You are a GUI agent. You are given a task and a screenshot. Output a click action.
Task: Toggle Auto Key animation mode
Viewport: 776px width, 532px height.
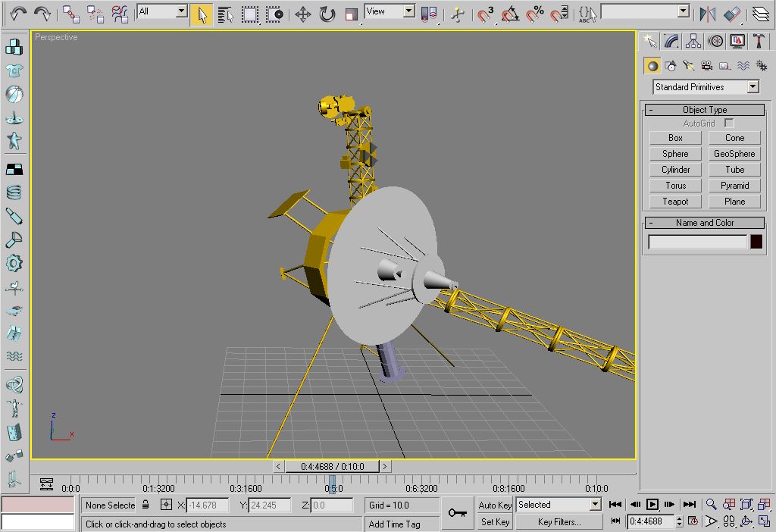pos(495,505)
